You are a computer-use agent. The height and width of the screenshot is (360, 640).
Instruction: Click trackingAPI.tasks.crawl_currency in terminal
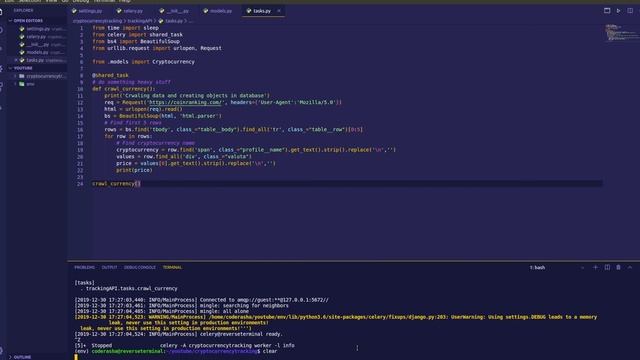[x=131, y=289]
